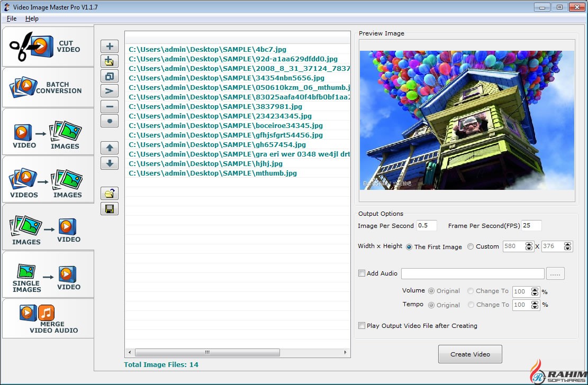The height and width of the screenshot is (385, 588).
Task: Select the SAMPLE\mthumb.jpg row
Action: coord(238,173)
